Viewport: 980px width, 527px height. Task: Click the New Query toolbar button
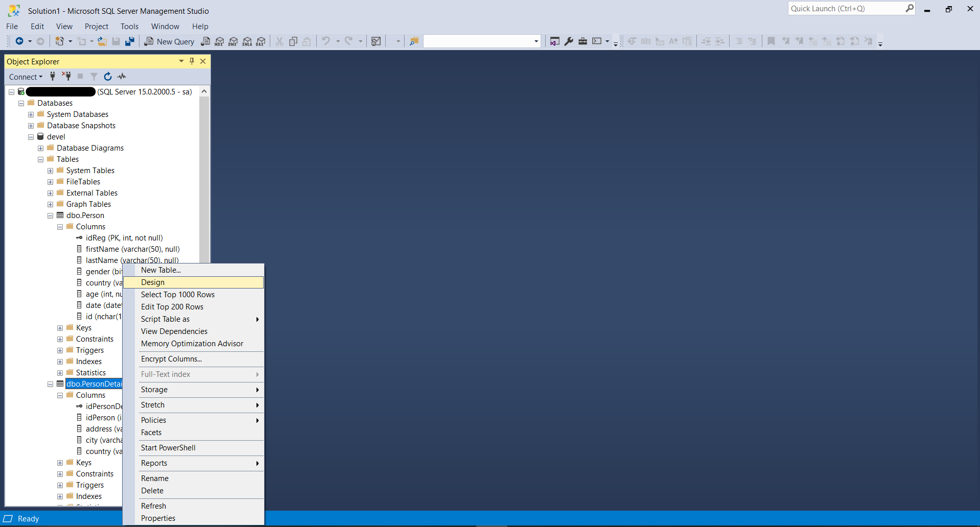point(169,41)
